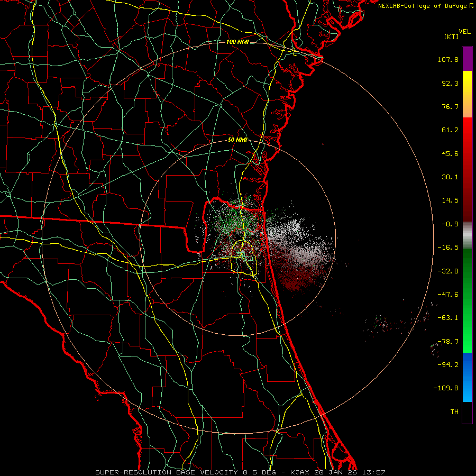Click the 61.2 velocity scale value
Image resolution: width=476 pixels, height=476 pixels.
(x=450, y=130)
